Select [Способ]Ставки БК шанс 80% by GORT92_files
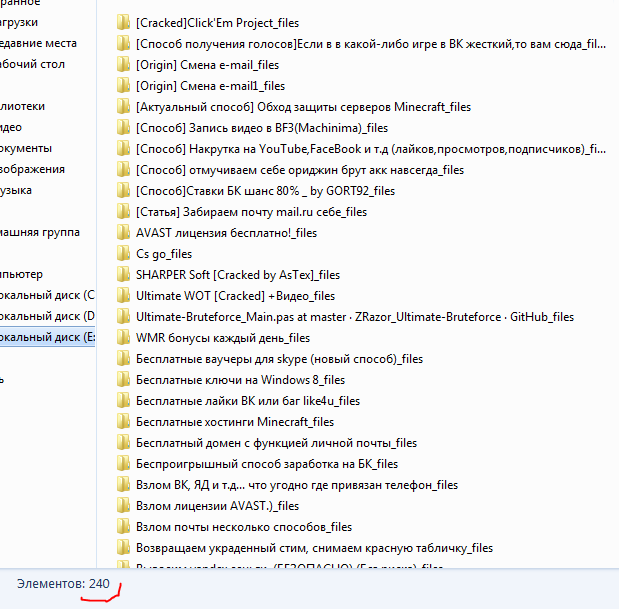The height and width of the screenshot is (609, 619). (265, 191)
